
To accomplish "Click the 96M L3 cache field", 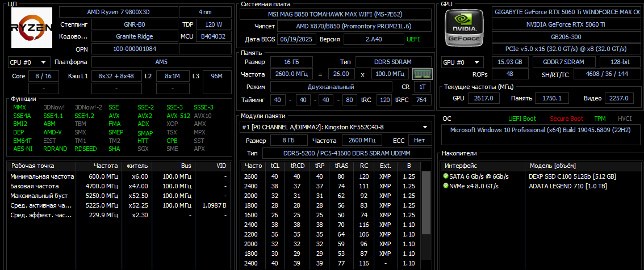I will pos(217,82).
